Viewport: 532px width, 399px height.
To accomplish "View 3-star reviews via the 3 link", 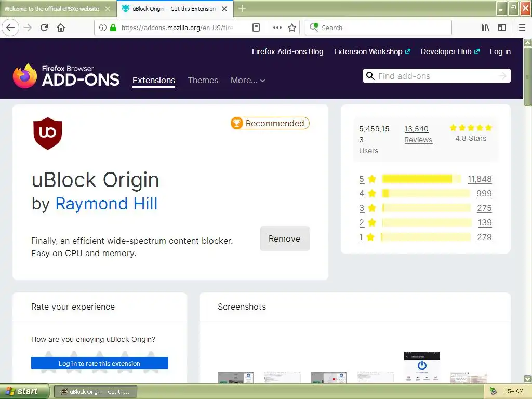I will tap(362, 208).
